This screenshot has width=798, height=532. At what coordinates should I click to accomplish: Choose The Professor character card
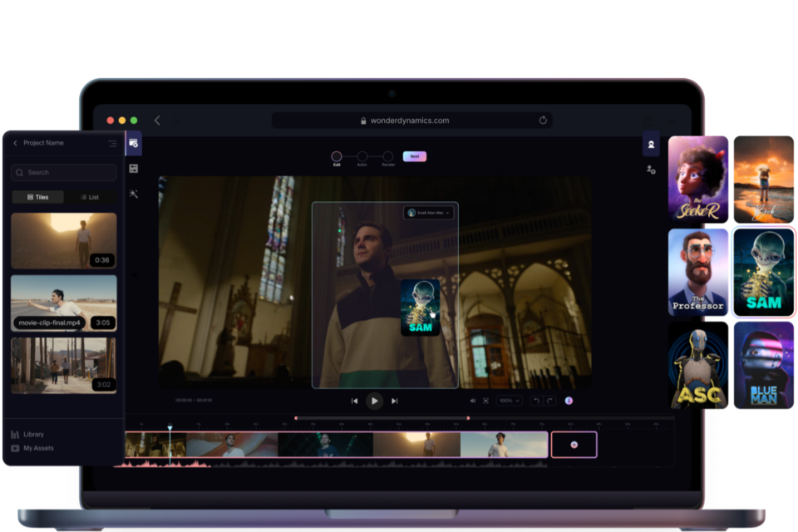(x=697, y=273)
